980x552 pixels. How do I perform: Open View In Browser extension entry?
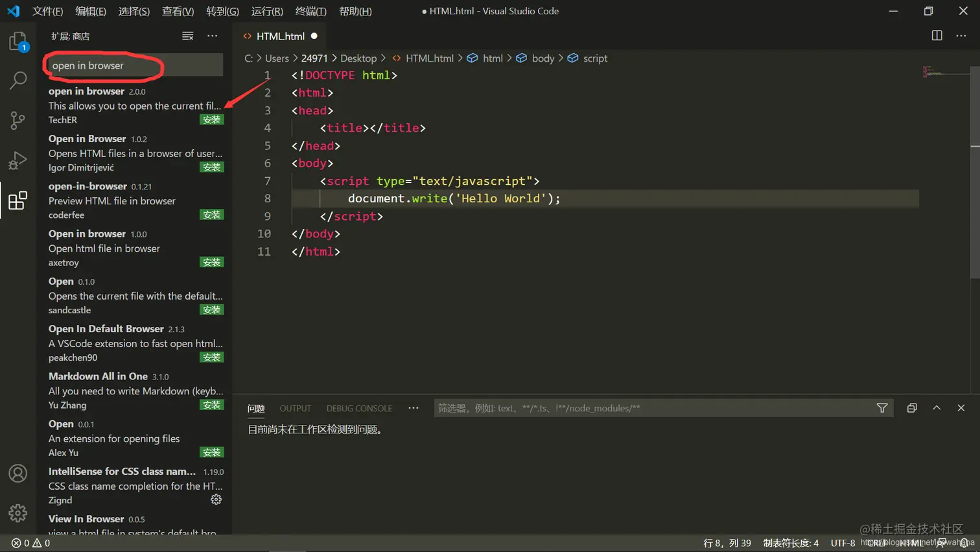coord(134,524)
